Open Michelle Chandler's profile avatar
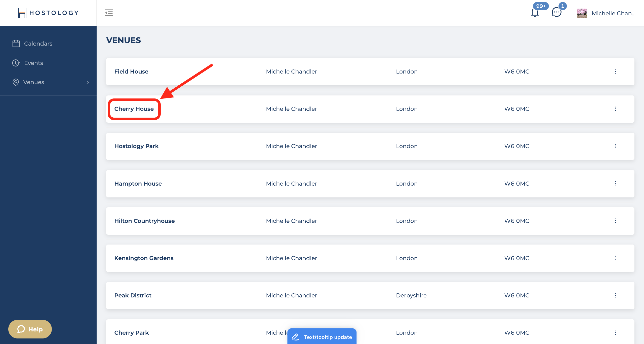Image resolution: width=644 pixels, height=344 pixels. (x=582, y=13)
